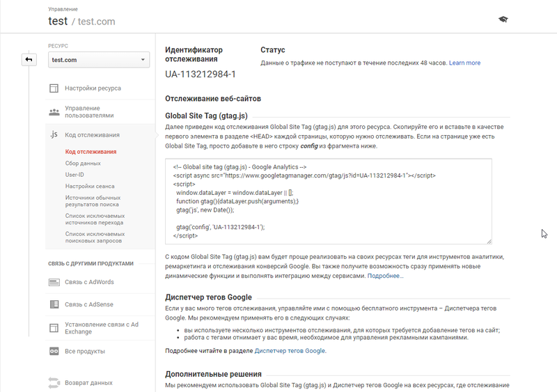Select tracking ID UA-113212984-1 text
The width and height of the screenshot is (557, 392).
(x=201, y=75)
